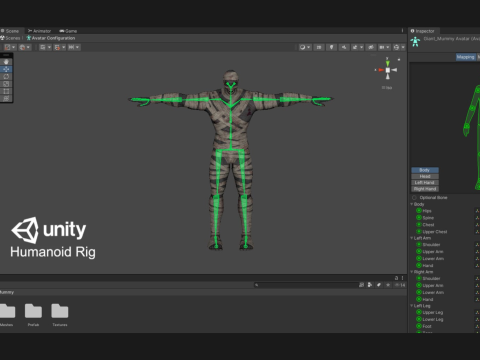
Task: Click the red X axis of scene gizmo
Action: click(x=380, y=70)
